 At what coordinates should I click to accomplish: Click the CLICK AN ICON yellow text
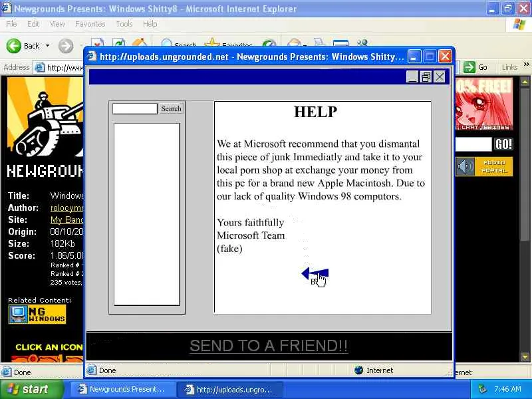point(49,347)
